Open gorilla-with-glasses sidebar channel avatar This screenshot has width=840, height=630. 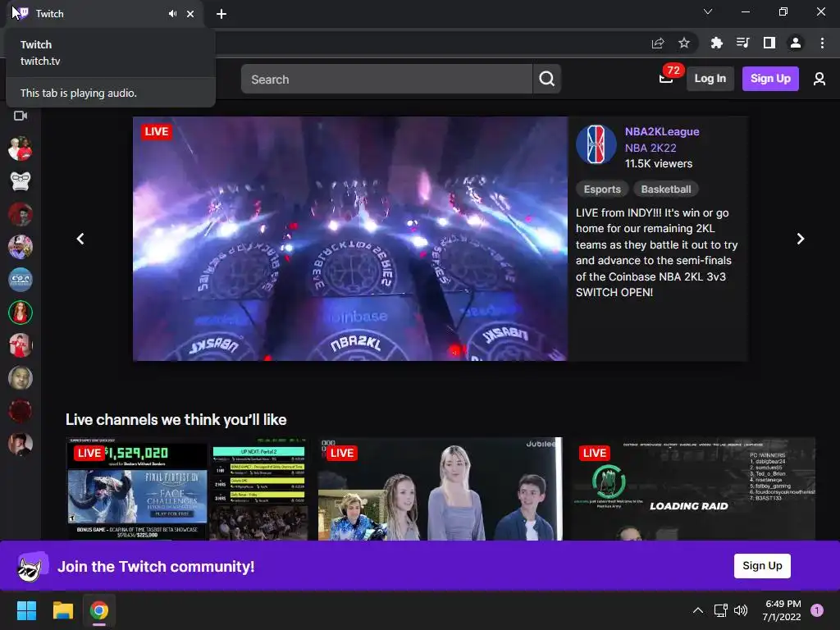point(21,181)
